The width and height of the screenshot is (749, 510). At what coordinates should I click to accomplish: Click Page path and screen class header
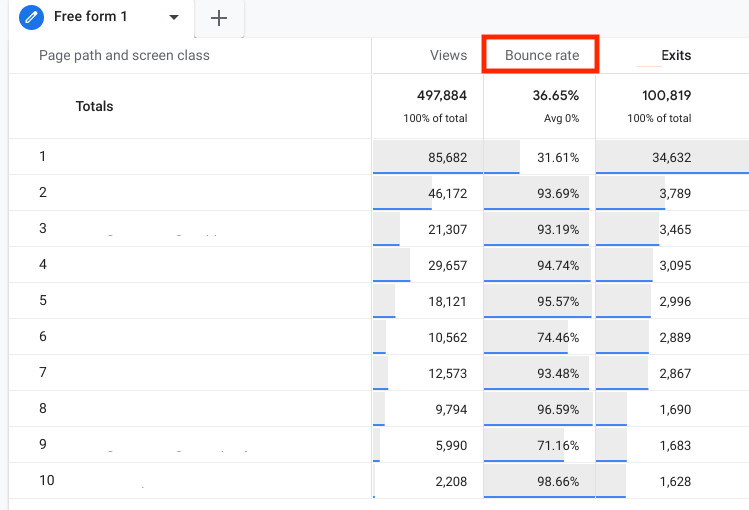[124, 55]
